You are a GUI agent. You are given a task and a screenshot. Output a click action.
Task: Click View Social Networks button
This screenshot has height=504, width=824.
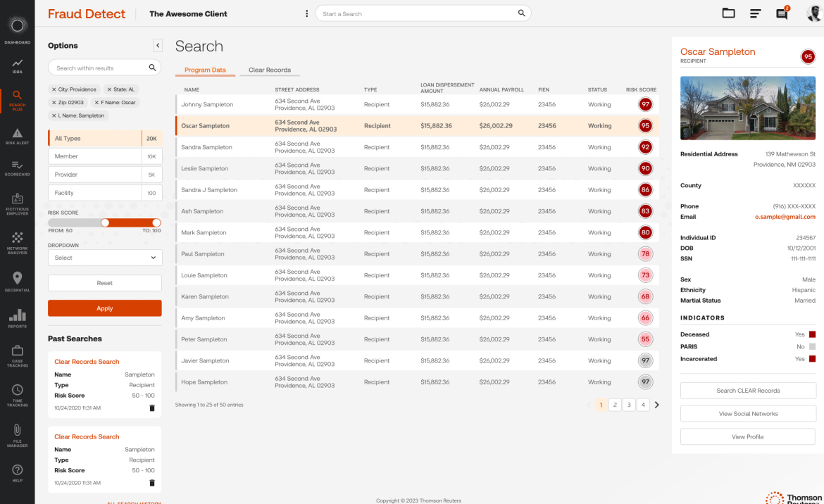pos(749,414)
